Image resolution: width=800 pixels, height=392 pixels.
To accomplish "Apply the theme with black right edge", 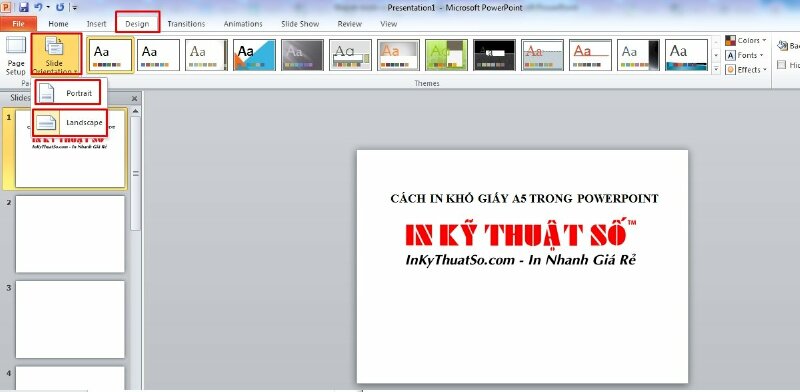I will pos(638,55).
